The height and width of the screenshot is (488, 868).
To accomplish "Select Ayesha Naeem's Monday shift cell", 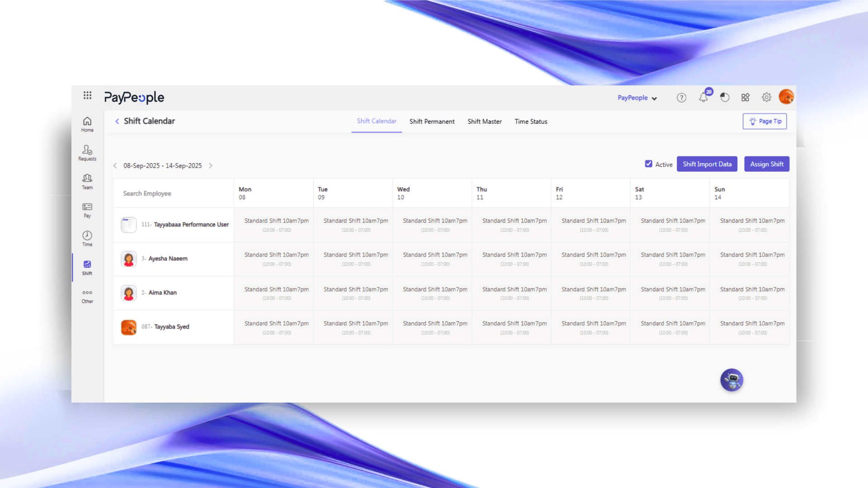I will click(x=276, y=259).
